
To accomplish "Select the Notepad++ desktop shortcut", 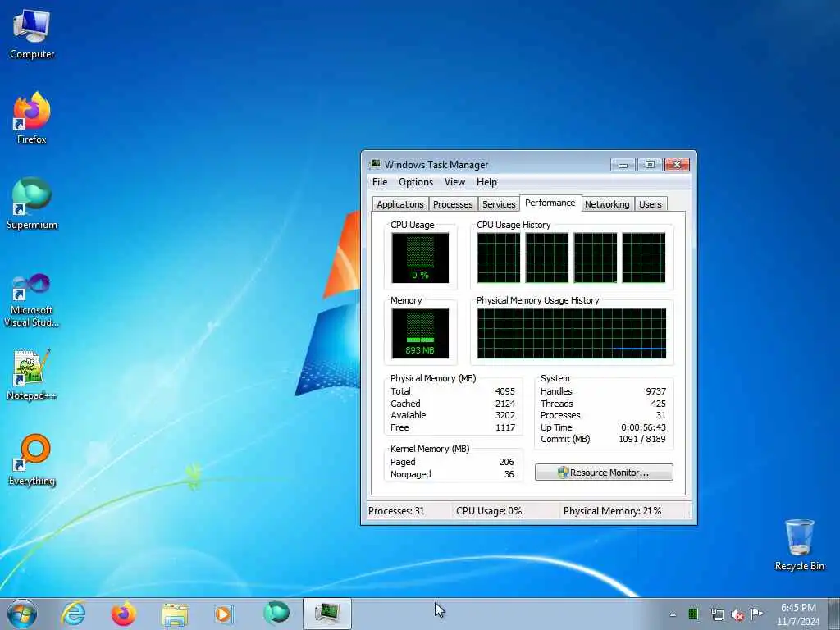I will point(32,374).
